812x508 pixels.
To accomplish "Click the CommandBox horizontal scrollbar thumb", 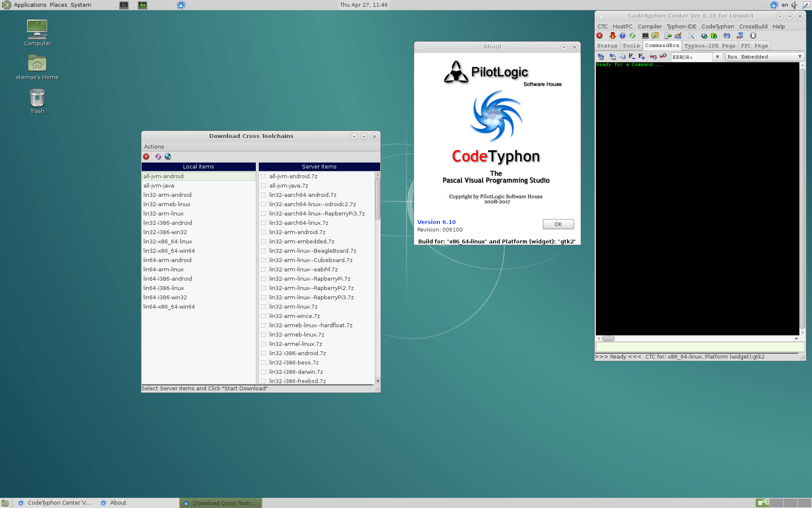I will tap(609, 338).
